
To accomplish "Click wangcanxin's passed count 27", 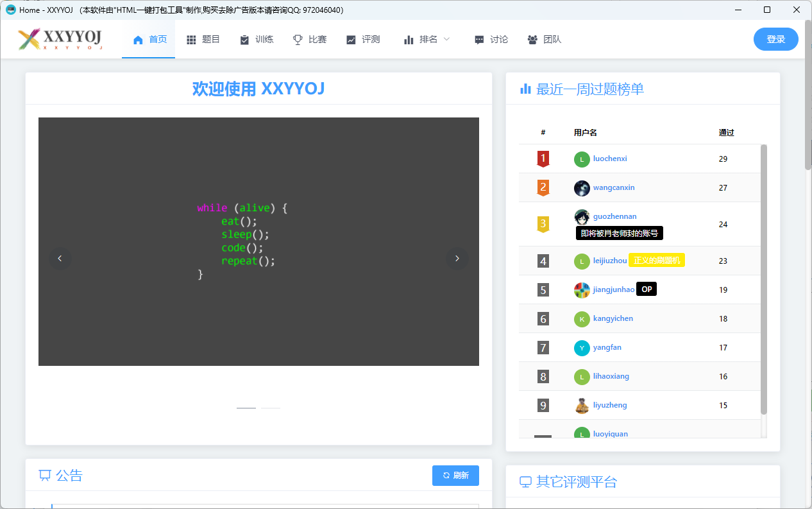I will coord(723,188).
